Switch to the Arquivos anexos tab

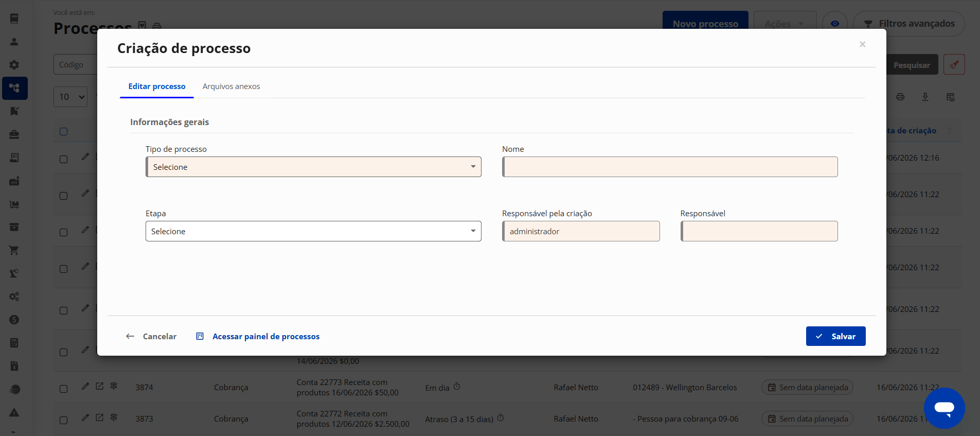pos(231,86)
